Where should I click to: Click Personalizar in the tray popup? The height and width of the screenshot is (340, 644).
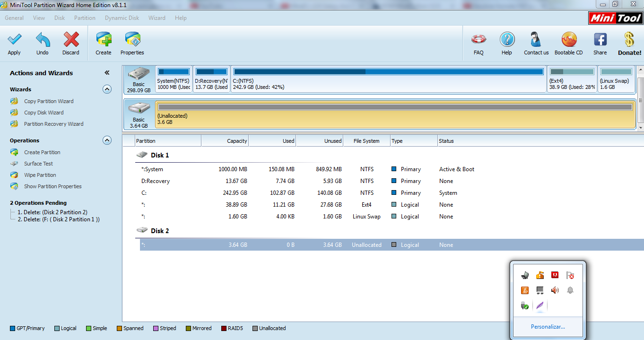pos(548,327)
